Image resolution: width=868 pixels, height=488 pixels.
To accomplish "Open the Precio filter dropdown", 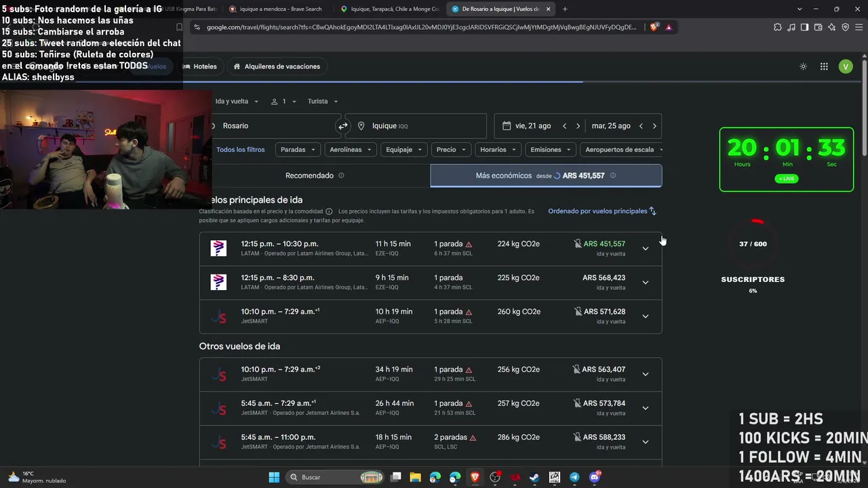I will (450, 150).
